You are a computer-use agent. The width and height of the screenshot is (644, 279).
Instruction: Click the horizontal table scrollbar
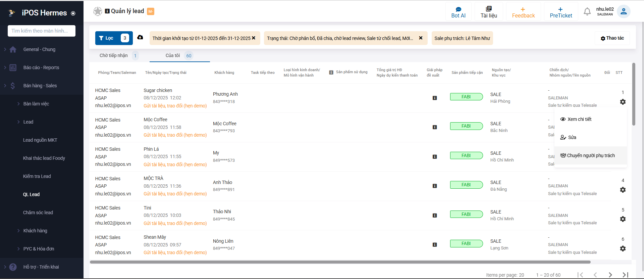[x=340, y=262]
